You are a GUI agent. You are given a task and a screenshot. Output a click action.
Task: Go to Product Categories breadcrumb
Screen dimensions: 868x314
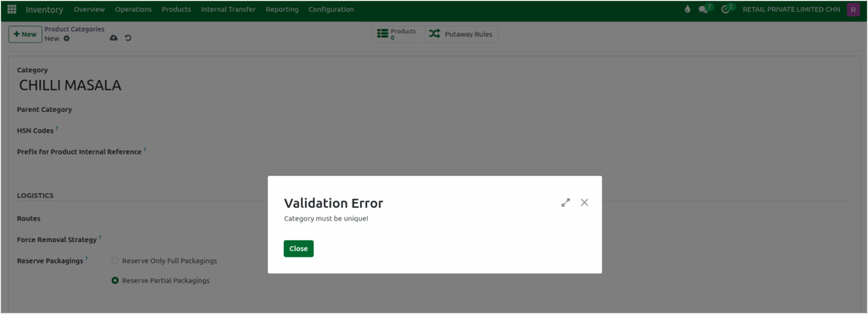click(x=75, y=30)
